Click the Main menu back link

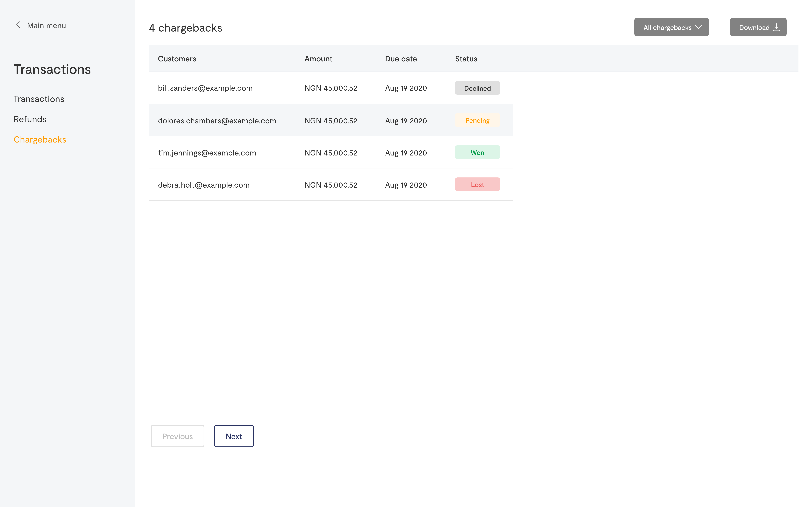[x=46, y=25]
